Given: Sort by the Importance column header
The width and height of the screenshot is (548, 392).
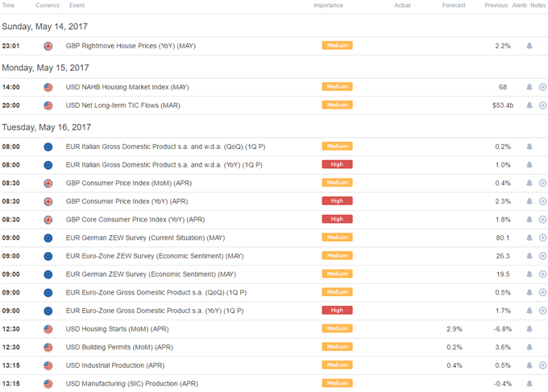Looking at the screenshot, I should (328, 6).
